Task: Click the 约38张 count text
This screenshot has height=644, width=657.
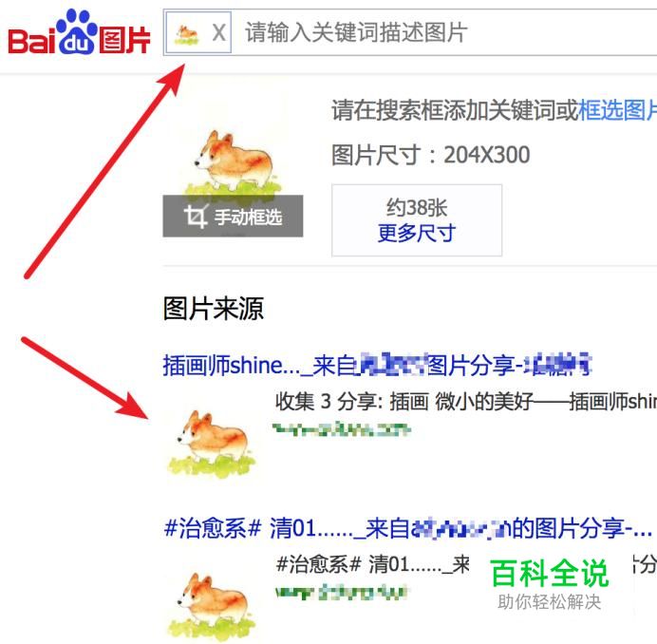Action: click(417, 207)
